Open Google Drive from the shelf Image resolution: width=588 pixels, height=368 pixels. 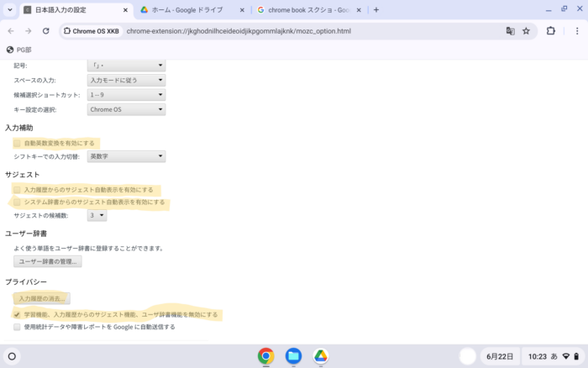[x=320, y=355]
